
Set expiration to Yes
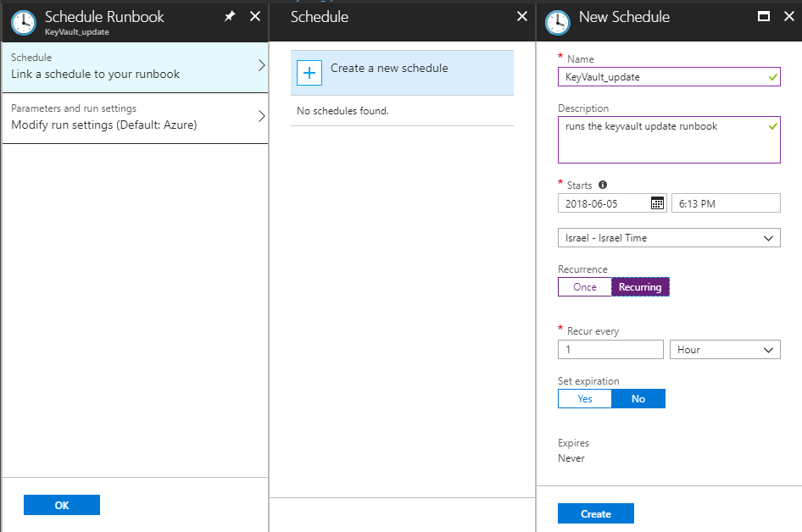coord(585,399)
